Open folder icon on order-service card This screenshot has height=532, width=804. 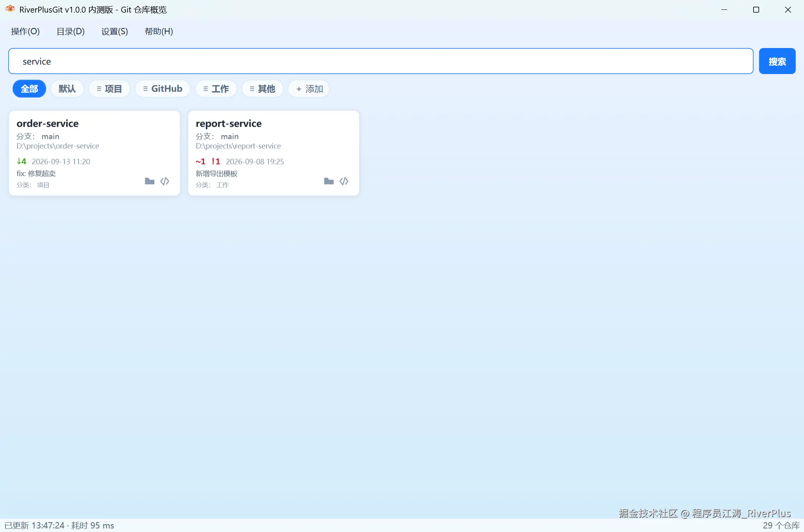point(150,181)
